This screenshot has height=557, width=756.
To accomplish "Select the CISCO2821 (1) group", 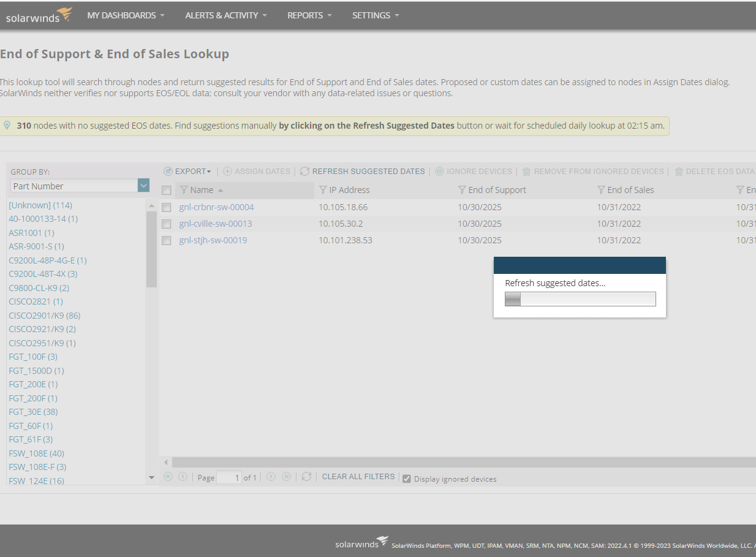I will [36, 301].
